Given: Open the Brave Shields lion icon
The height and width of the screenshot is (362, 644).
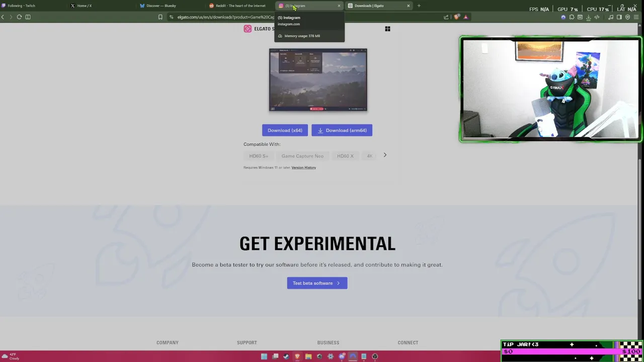Looking at the screenshot, I should pos(457,17).
